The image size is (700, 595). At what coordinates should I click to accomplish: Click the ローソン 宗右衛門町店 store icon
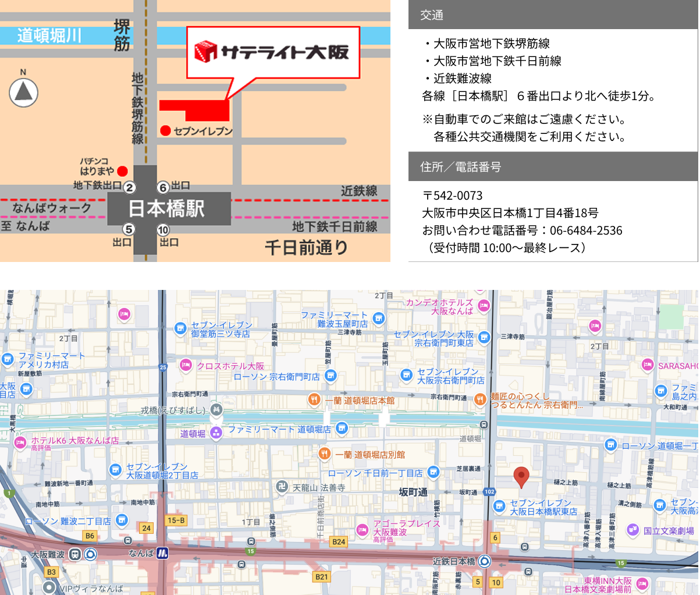tap(331, 376)
